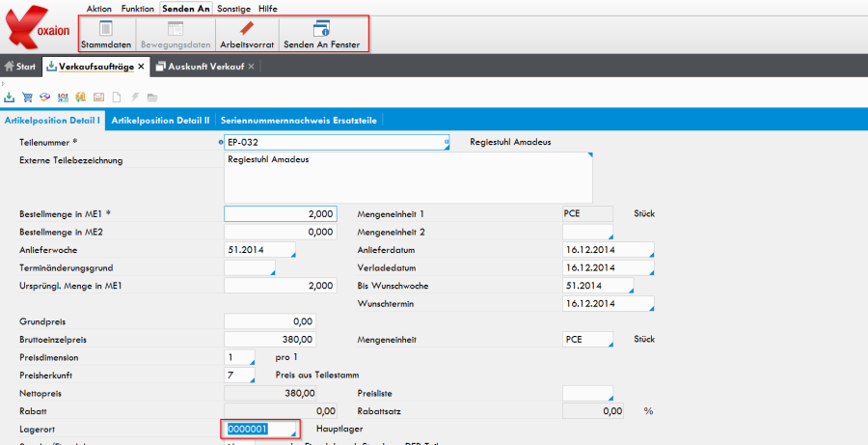Viewport: 868px width, 445px height.
Task: Click the Senden An Fenster icon
Action: pos(323,35)
